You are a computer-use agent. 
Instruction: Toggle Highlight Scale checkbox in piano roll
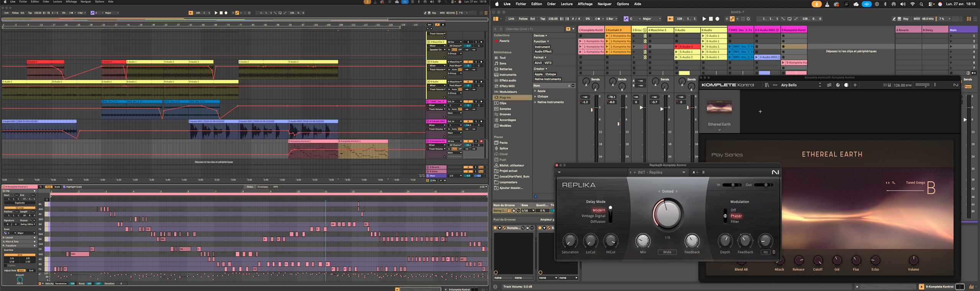64,187
